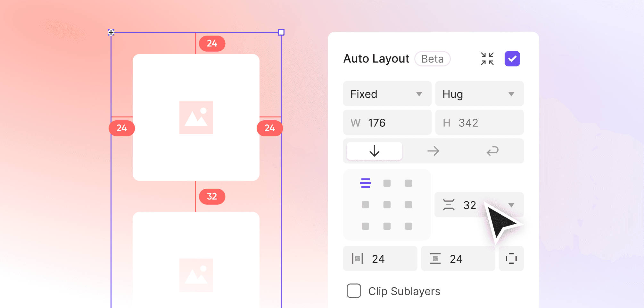Screen dimensions: 644x308
Task: Select the wrap layout option
Action: tap(492, 151)
